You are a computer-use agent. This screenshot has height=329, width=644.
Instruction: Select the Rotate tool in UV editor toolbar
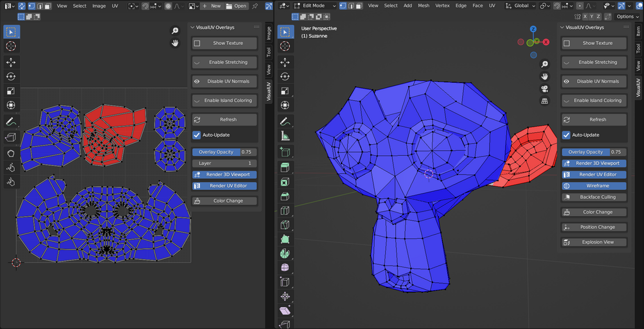coord(11,76)
